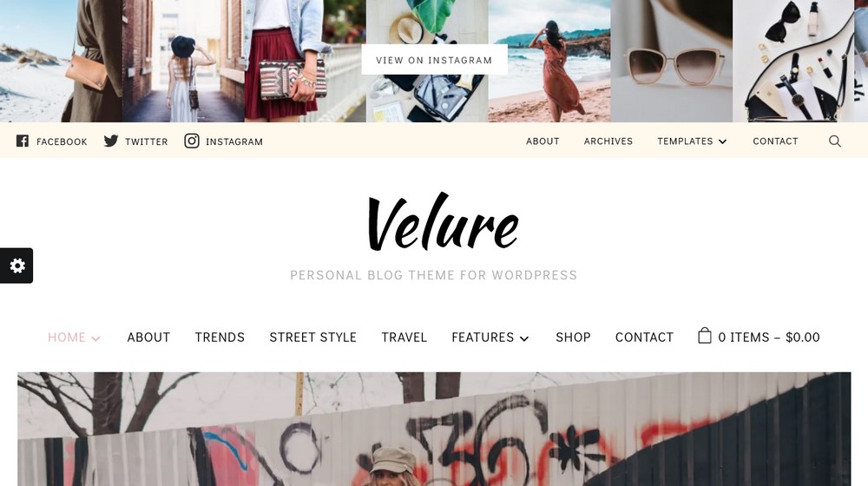Click the Facebook icon in the social bar
The height and width of the screenshot is (486, 868).
pos(23,141)
